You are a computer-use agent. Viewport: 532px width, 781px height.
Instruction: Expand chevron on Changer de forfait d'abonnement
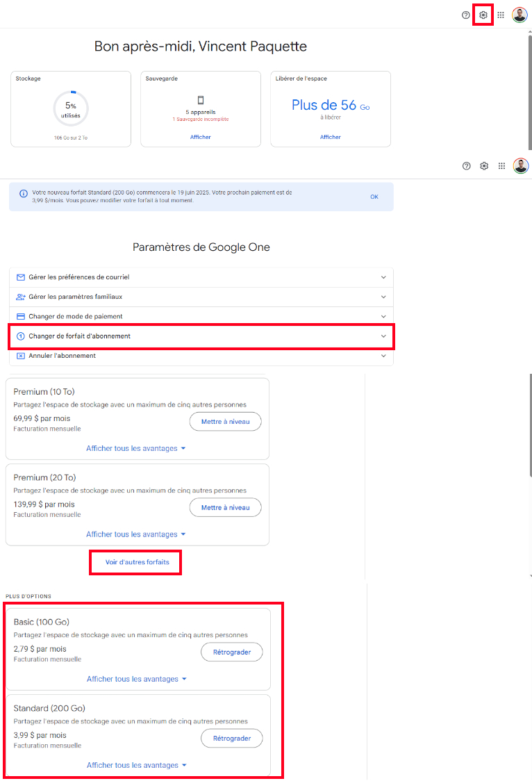click(383, 336)
